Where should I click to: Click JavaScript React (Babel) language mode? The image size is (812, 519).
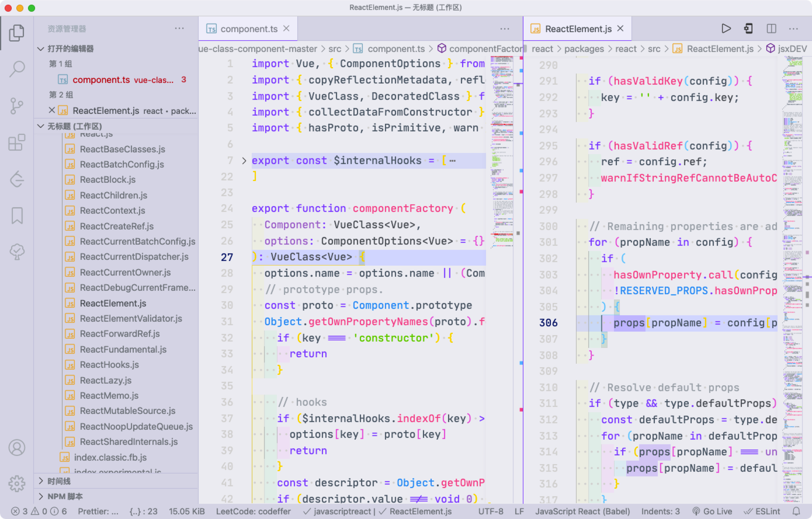click(x=582, y=511)
